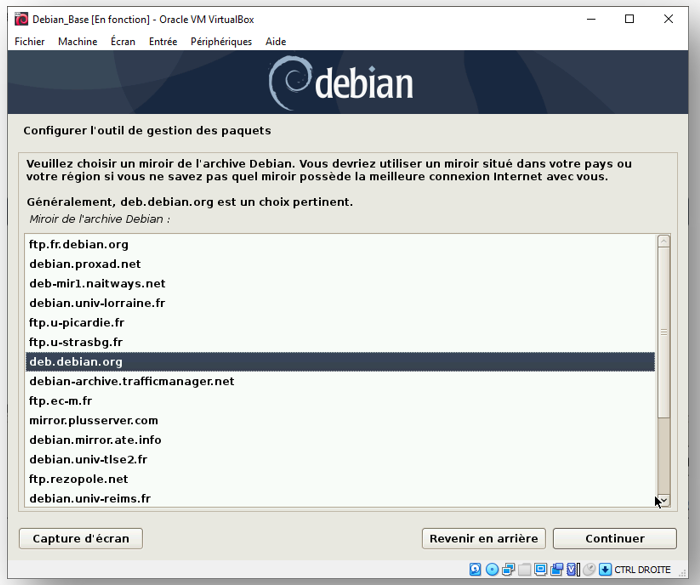Select mirror mirror.plusserver.com
This screenshot has width=700, height=585.
(340, 420)
